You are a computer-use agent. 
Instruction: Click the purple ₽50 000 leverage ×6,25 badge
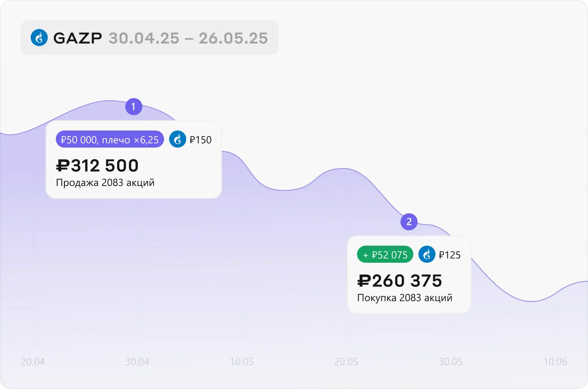coord(110,139)
